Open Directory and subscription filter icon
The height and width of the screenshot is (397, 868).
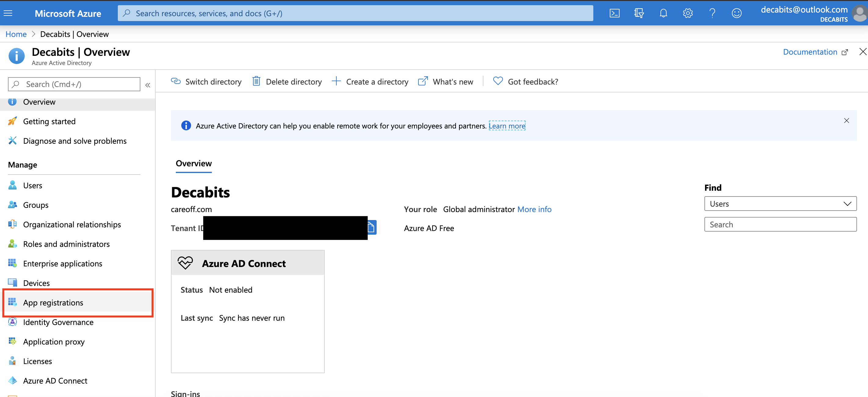tap(638, 13)
